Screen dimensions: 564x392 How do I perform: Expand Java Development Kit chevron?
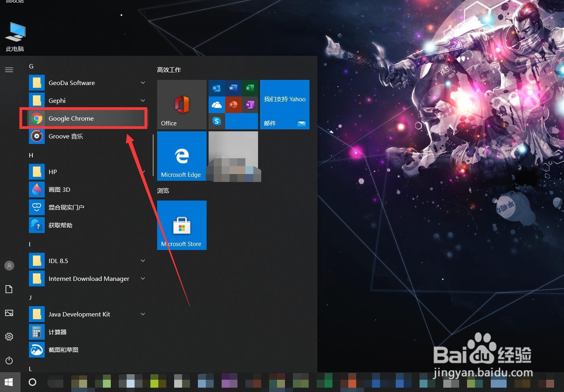(143, 314)
